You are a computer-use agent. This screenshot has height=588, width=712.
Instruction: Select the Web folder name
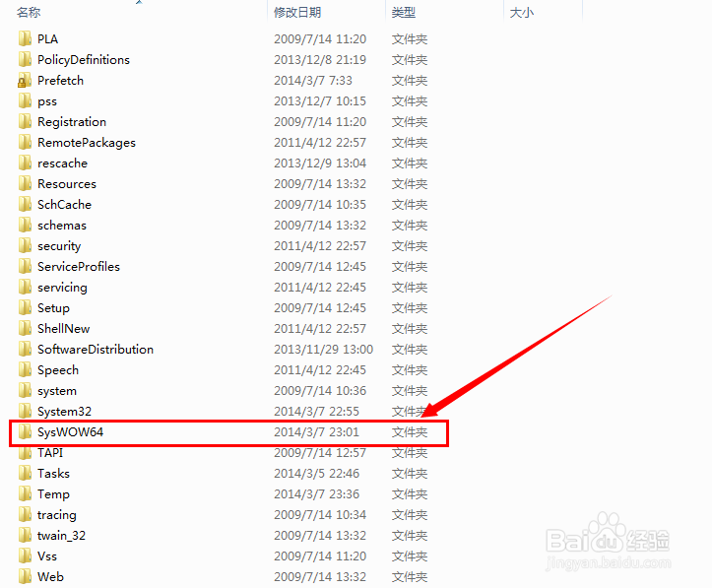click(x=50, y=576)
